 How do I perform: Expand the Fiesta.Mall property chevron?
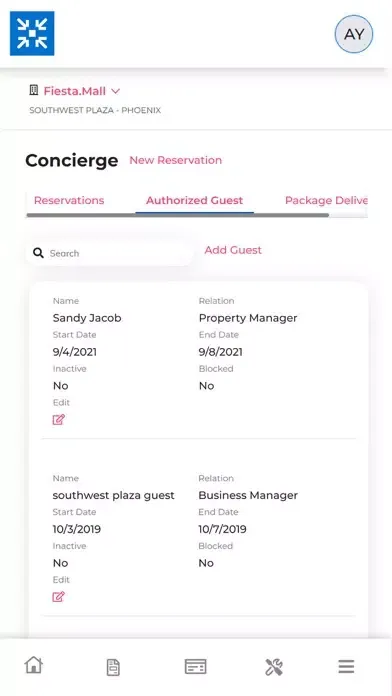point(115,91)
